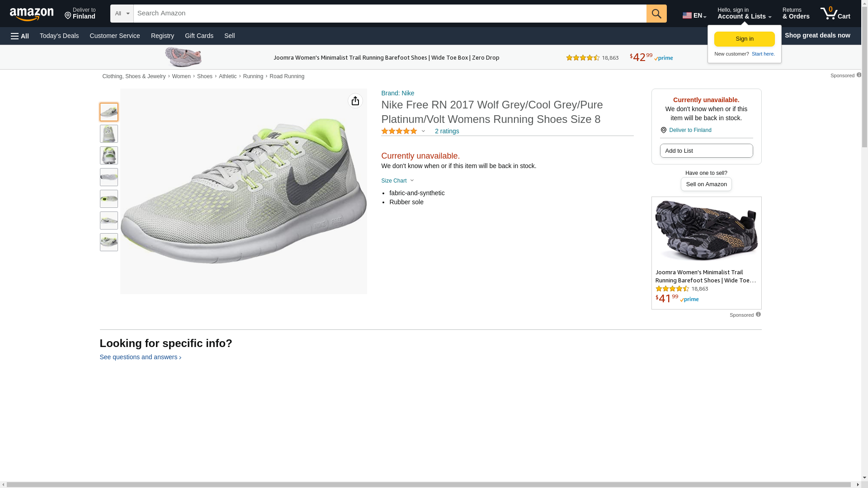The width and height of the screenshot is (868, 488).
Task: Open the All hamburger menu
Action: pos(20,36)
